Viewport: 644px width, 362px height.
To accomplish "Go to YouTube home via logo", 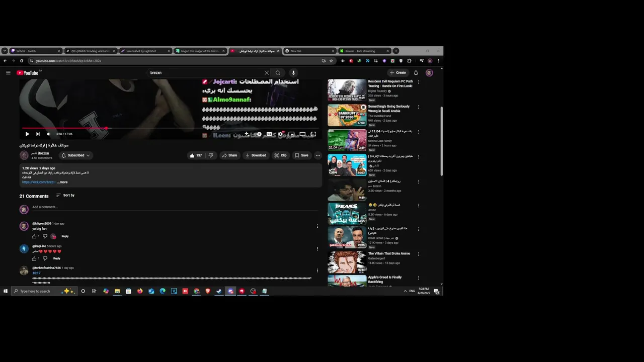I will coord(28,73).
